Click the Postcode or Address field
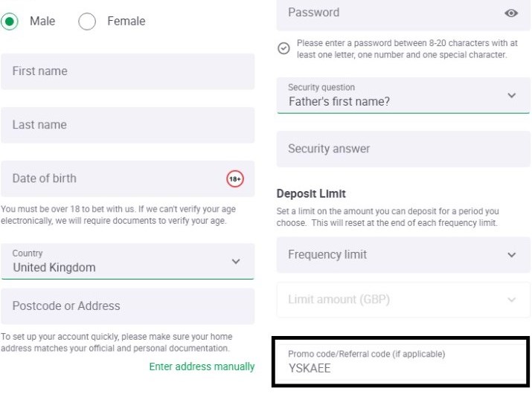 coord(127,306)
